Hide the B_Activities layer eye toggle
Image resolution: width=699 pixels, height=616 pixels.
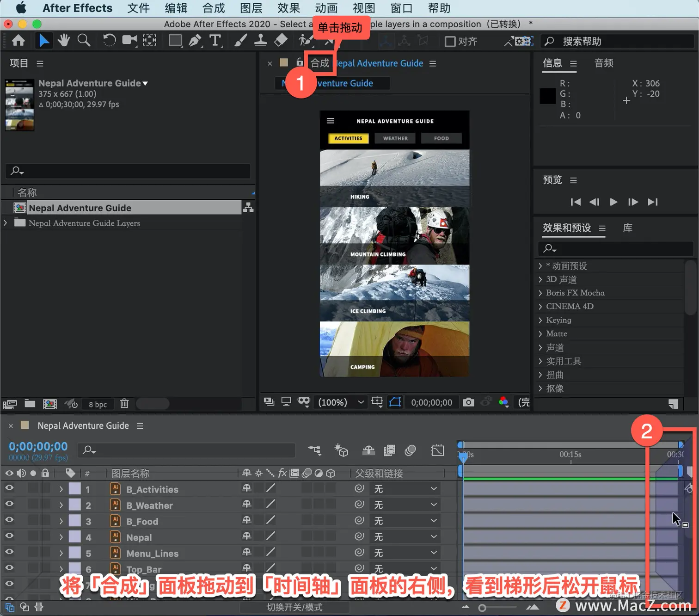(9, 488)
